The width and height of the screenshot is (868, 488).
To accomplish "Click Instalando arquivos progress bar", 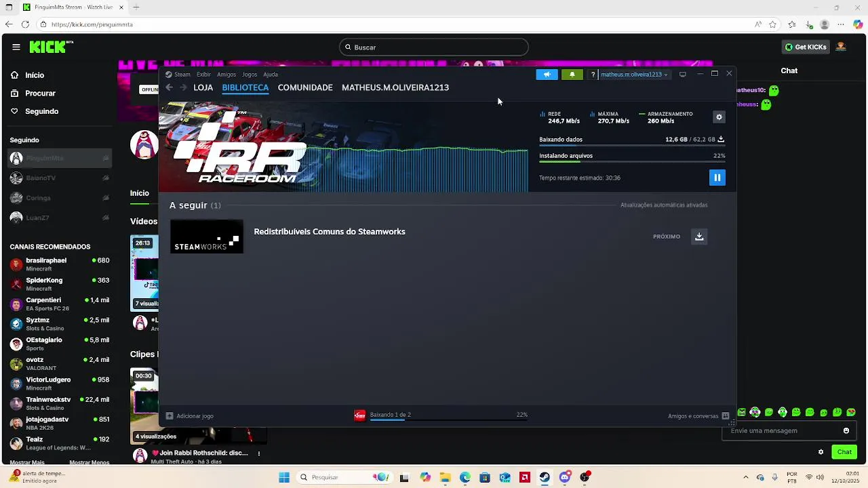I will (632, 162).
